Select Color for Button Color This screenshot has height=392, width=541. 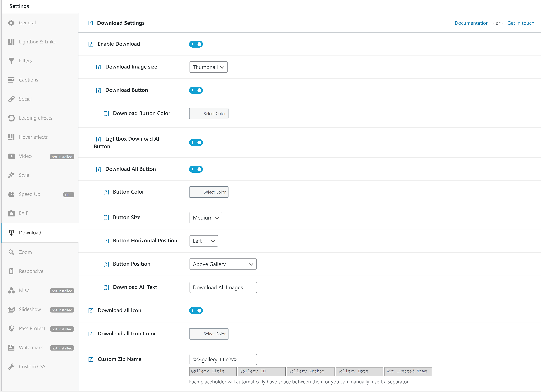[x=209, y=192]
